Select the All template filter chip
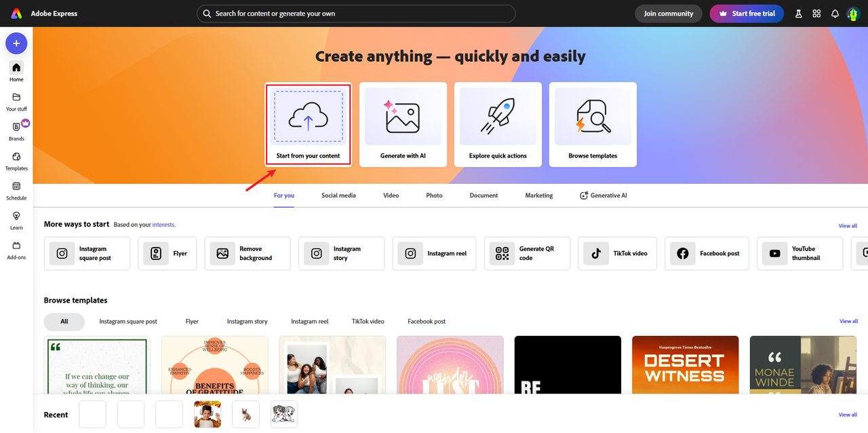The height and width of the screenshot is (433, 868). 64,322
